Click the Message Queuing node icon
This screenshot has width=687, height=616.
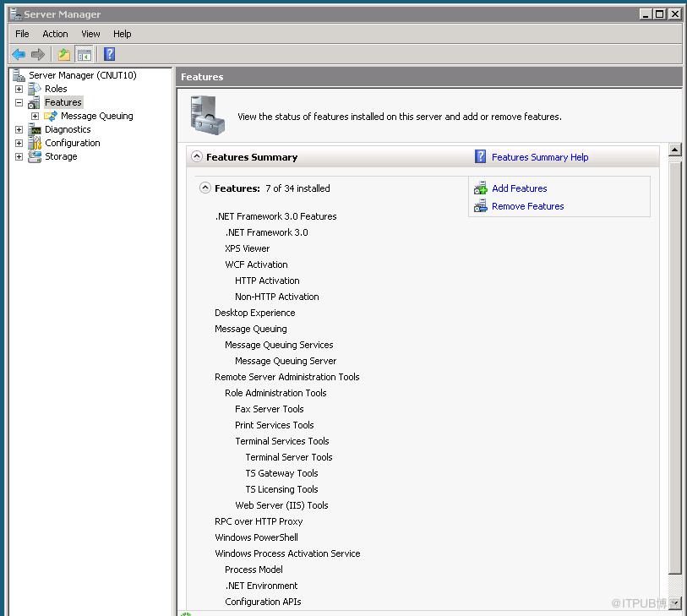pos(51,116)
